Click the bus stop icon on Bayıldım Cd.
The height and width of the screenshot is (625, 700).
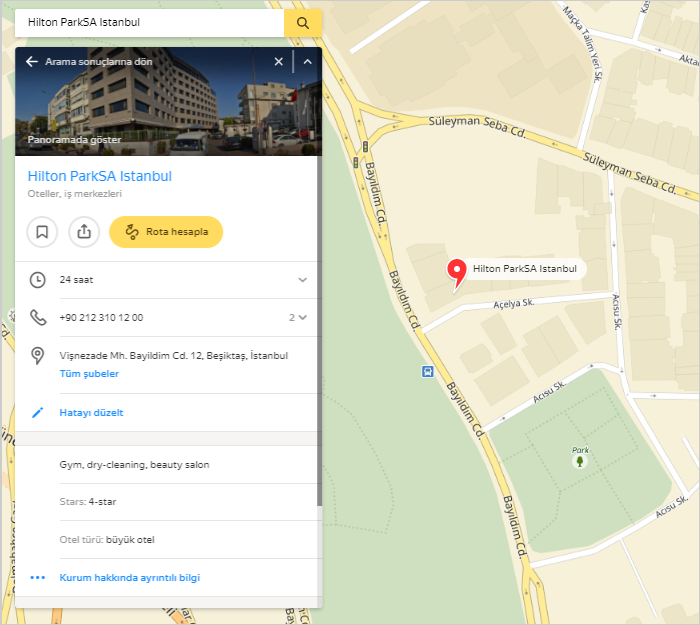click(x=428, y=371)
